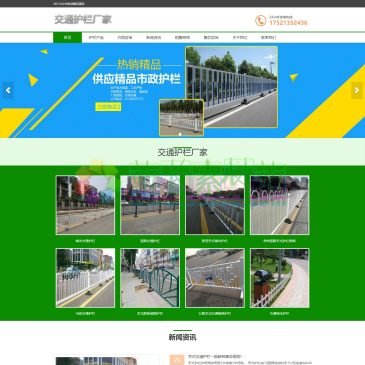Screen dimensions: 365x365
Task: Open the 关于我们 navigation item
Action: click(240, 37)
